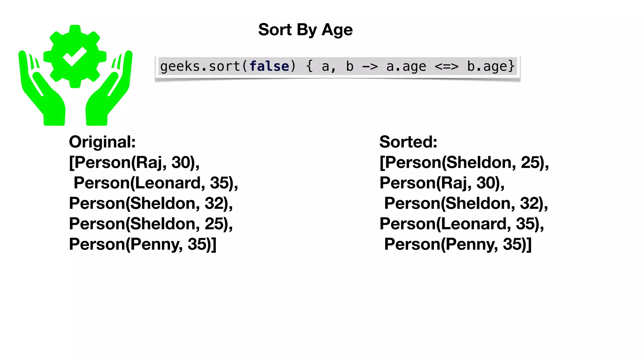Click the "Sort By Age" slide title
Viewport: 644px width, 362px height.
pos(305,30)
